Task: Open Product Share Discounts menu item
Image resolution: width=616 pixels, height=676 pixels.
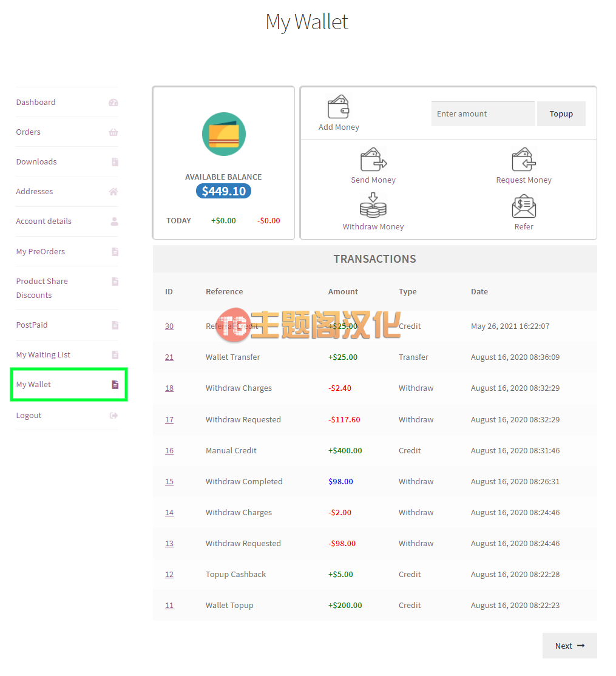Action: 42,288
